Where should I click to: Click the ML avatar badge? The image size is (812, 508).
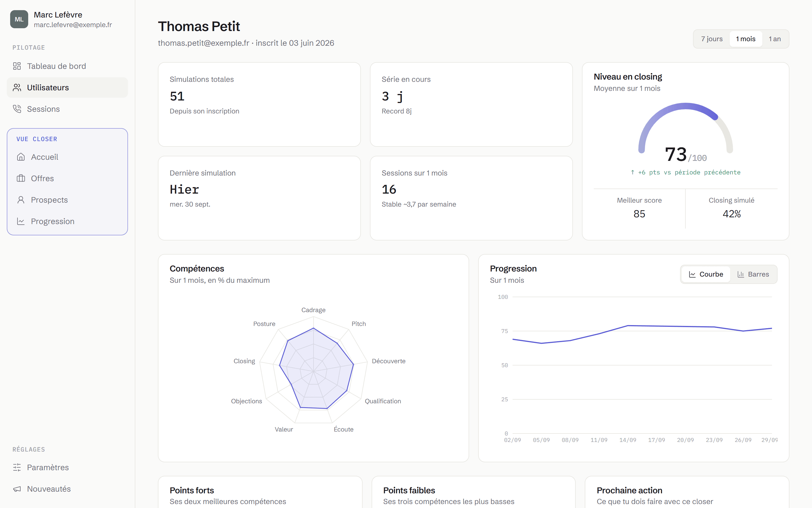19,19
